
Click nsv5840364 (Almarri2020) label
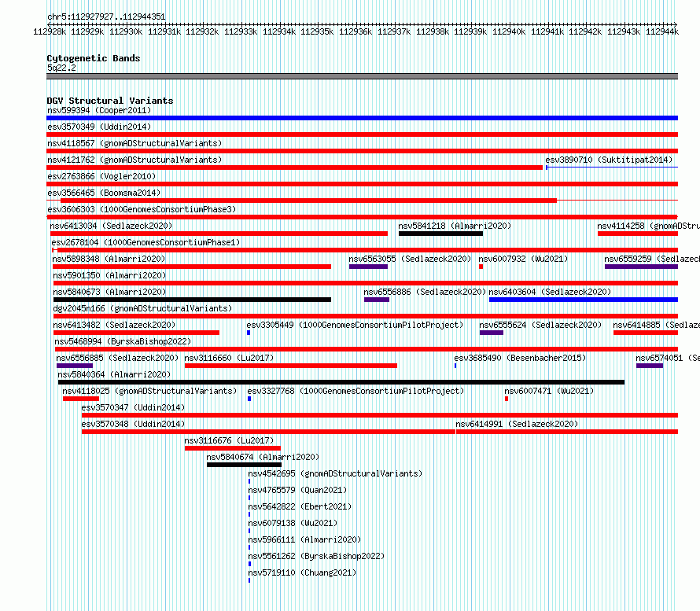click(x=114, y=374)
